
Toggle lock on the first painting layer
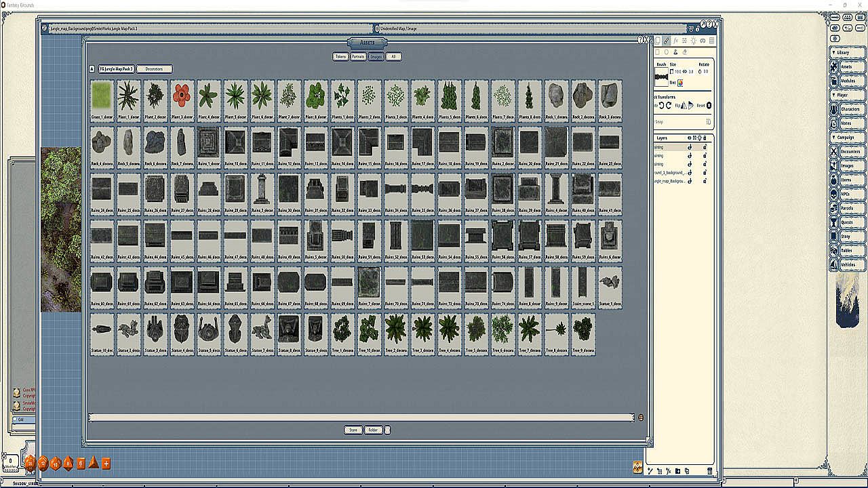click(704, 147)
